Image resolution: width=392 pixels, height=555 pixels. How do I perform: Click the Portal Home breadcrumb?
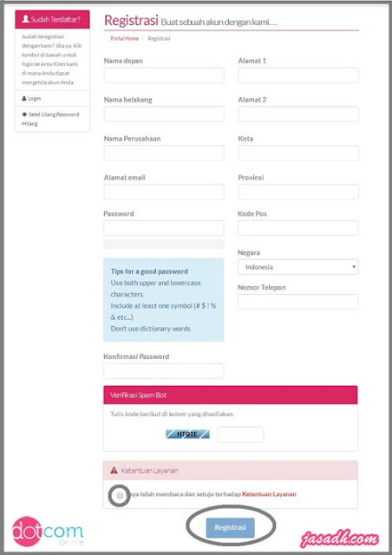(124, 38)
